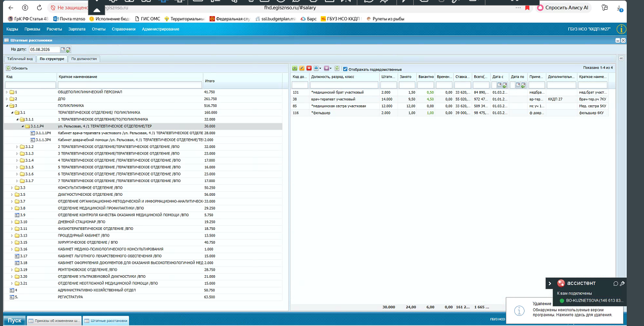644x326 pixels.
Task: Collapse tree node 3 ПОЛИКЛИНИКА
Action: click(7, 106)
